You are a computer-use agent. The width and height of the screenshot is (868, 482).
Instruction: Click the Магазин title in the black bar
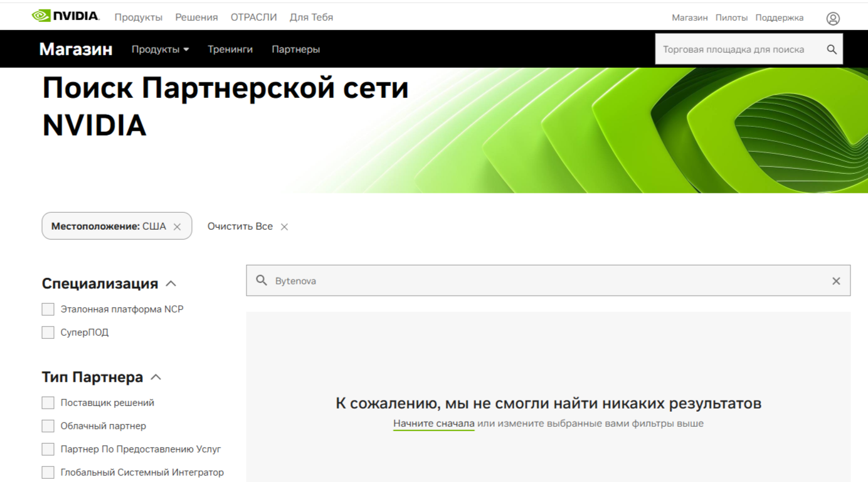[x=76, y=49]
